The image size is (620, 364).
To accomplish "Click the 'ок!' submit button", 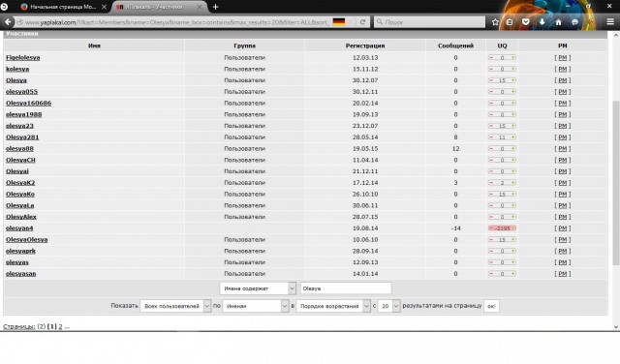I will click(x=491, y=306).
